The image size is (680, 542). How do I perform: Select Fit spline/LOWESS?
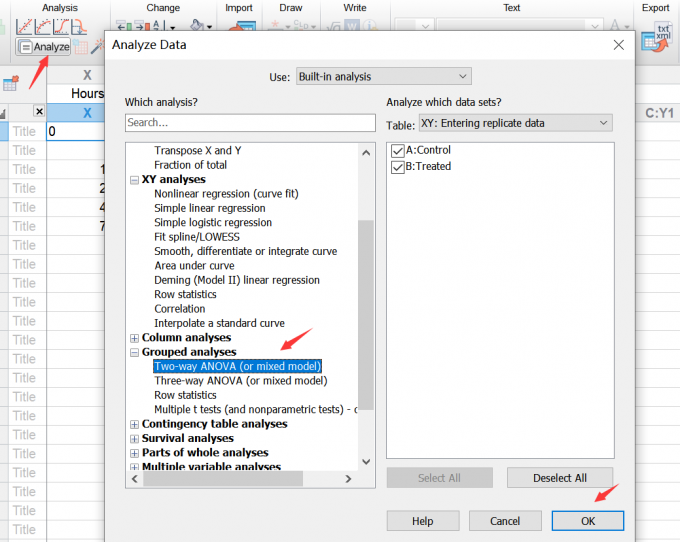pos(197,237)
